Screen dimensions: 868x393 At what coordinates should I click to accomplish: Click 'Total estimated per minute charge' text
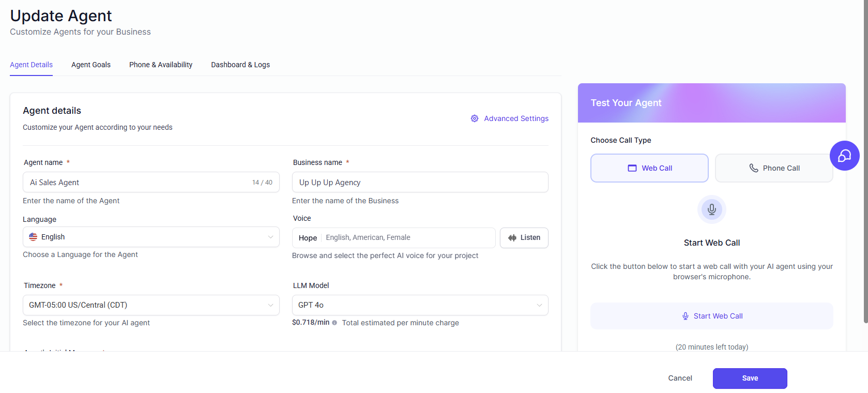(x=401, y=323)
